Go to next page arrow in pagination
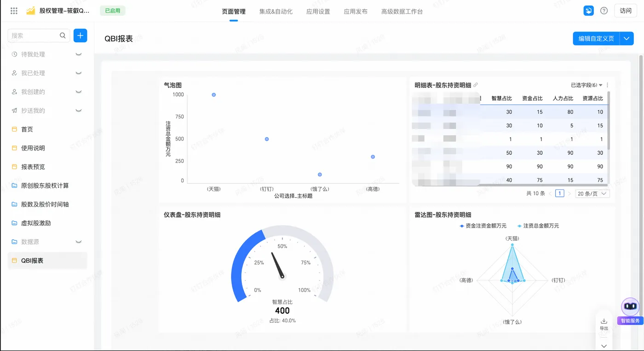The width and height of the screenshot is (644, 351). pos(569,193)
